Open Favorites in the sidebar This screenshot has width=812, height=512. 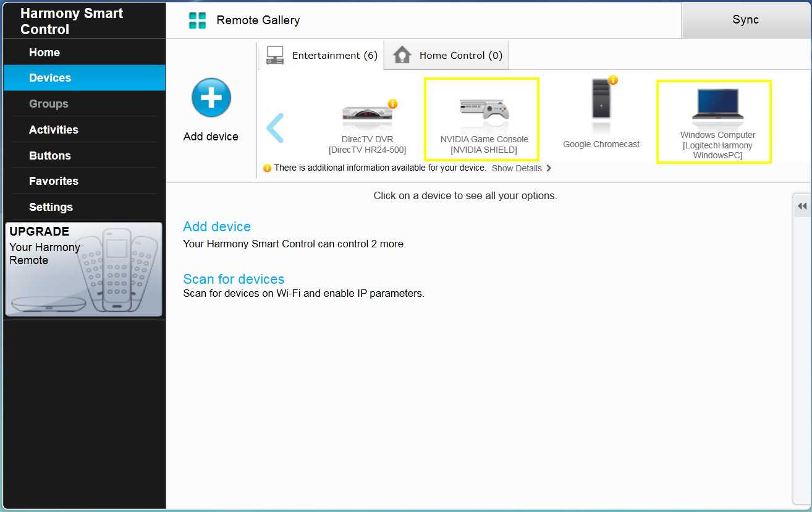(85, 181)
